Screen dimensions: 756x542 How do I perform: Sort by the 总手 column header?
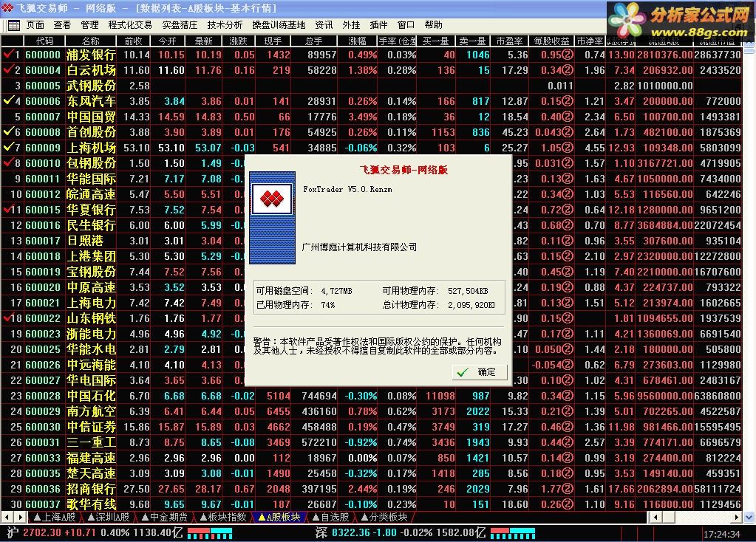(x=314, y=41)
